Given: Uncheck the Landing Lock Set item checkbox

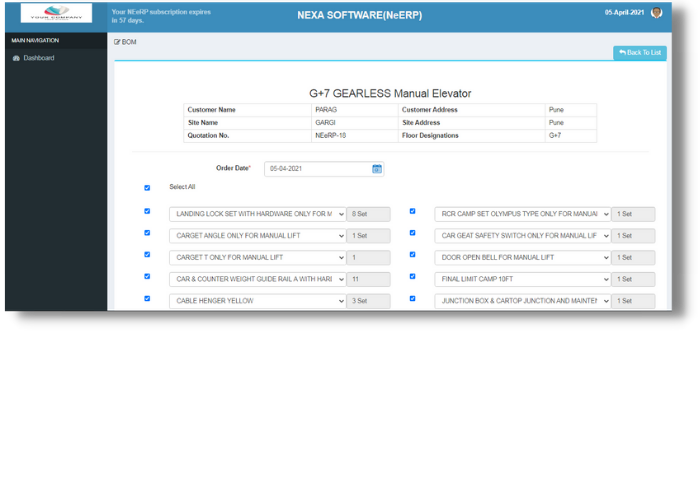Looking at the screenshot, I should pos(147,212).
